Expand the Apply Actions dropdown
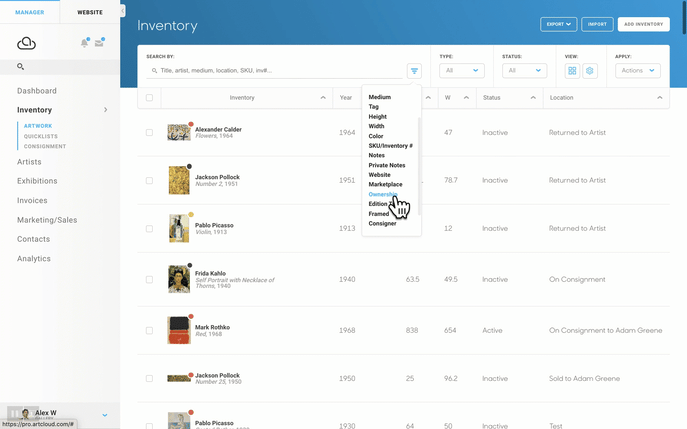This screenshot has height=429, width=687. click(637, 71)
